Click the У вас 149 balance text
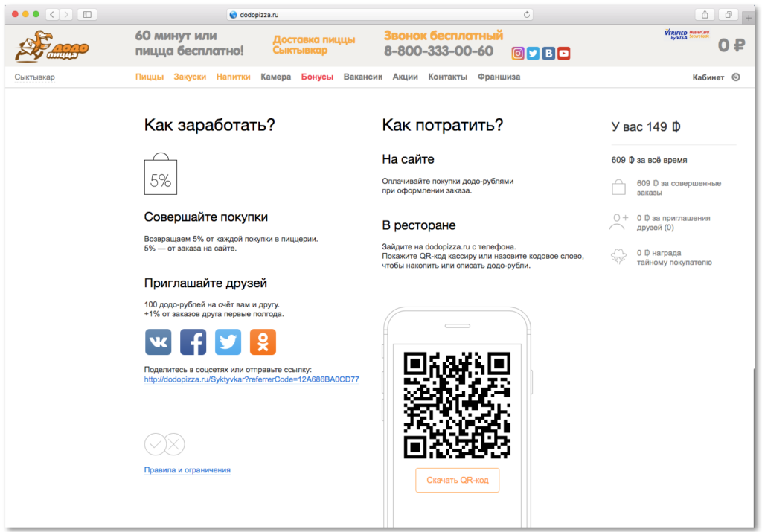 pyautogui.click(x=646, y=126)
